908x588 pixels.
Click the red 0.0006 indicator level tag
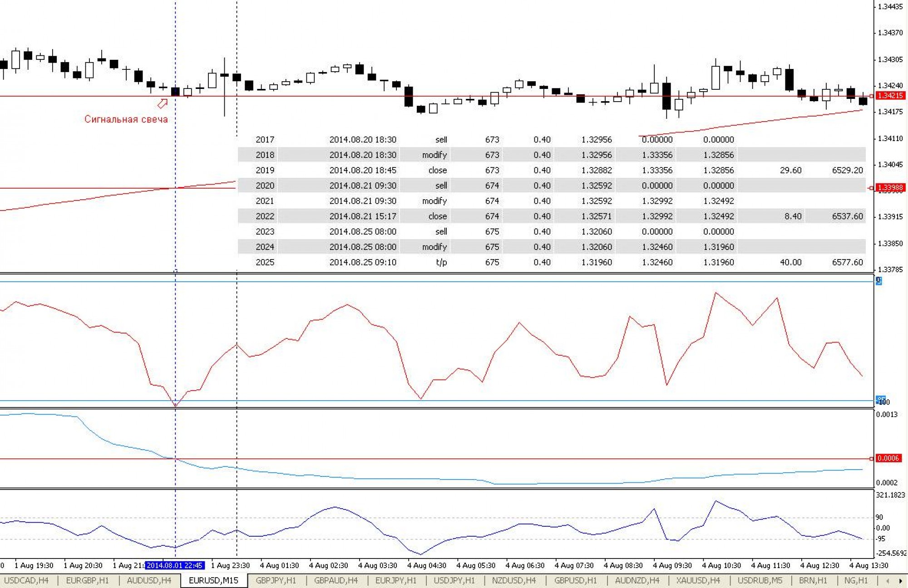888,458
